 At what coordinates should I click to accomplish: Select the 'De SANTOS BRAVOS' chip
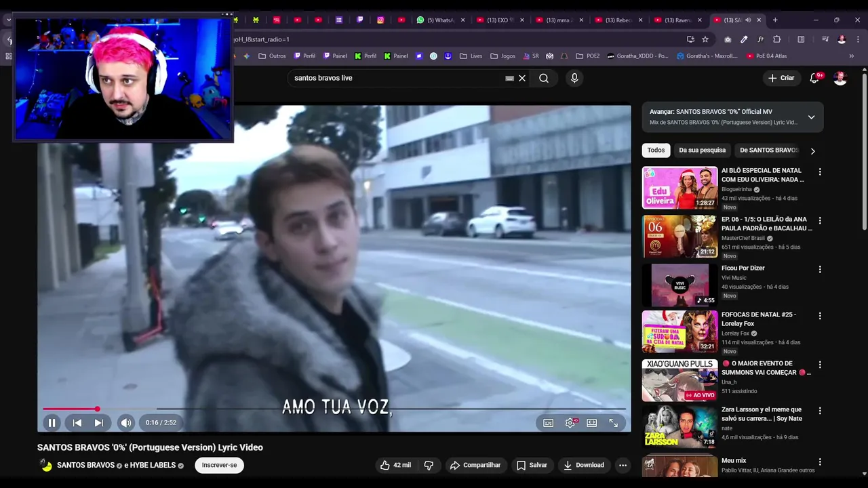tap(769, 150)
